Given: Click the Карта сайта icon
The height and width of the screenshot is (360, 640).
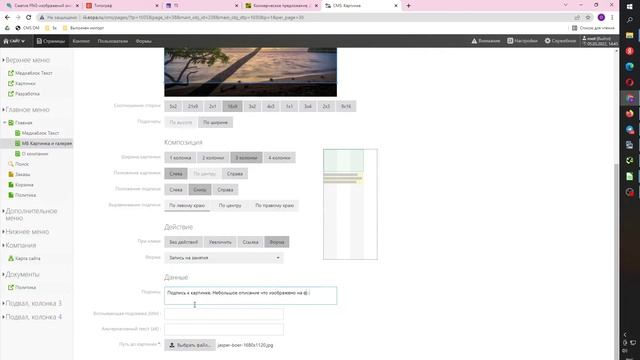Looking at the screenshot, I should (11, 258).
